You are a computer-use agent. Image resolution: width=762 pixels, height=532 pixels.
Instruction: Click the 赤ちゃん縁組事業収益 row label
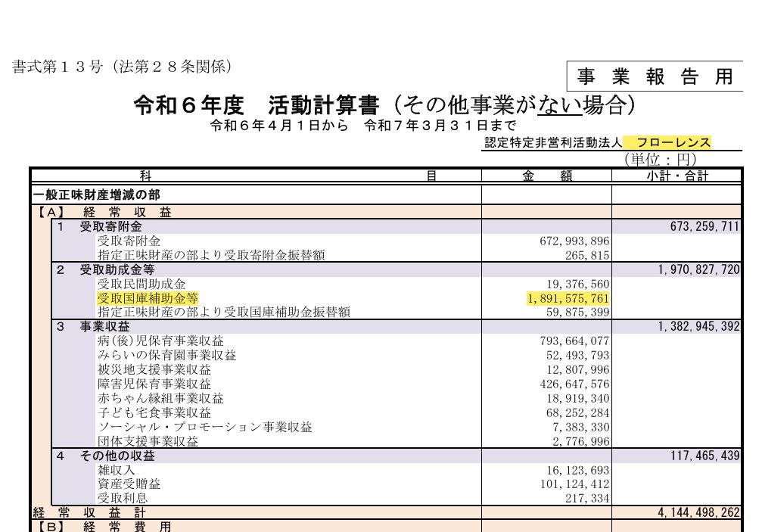click(160, 399)
